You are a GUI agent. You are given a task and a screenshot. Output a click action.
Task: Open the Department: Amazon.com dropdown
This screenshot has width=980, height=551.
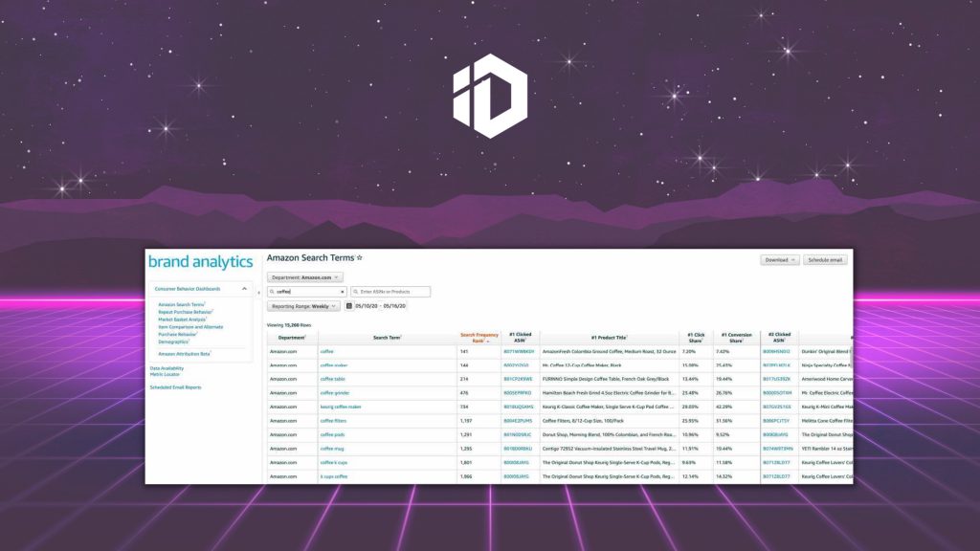(x=305, y=277)
